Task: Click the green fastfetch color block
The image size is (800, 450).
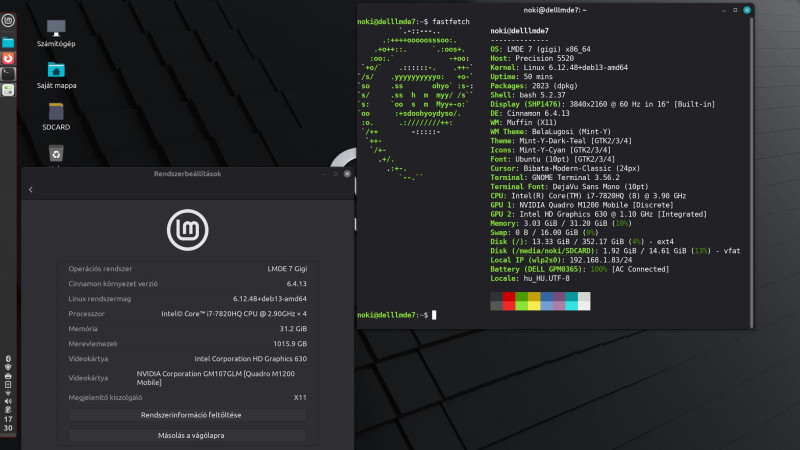Action: pos(521,301)
